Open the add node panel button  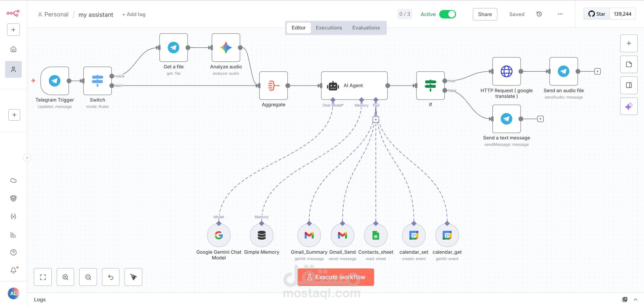pos(629,44)
